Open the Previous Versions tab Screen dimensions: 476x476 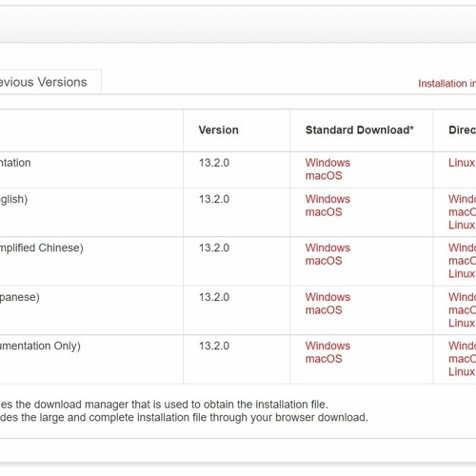[x=44, y=82]
